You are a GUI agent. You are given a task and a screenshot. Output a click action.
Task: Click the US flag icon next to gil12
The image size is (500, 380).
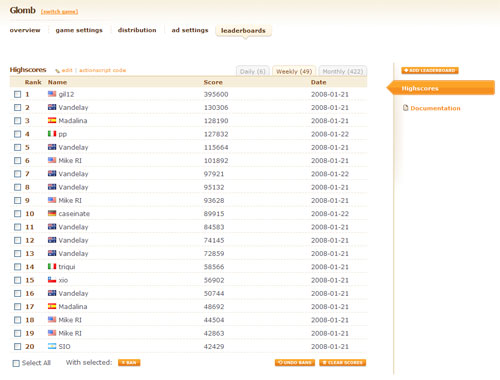[52, 94]
